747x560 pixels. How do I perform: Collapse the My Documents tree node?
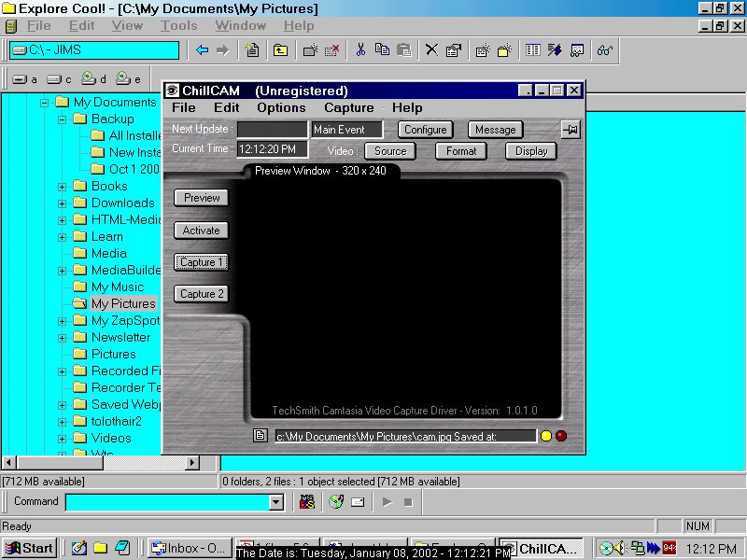coord(44,103)
